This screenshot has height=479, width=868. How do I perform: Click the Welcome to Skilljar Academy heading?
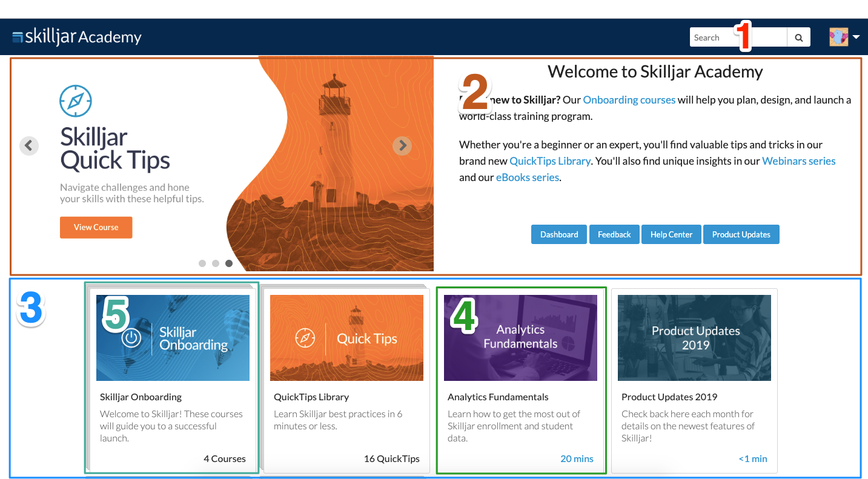tap(655, 71)
